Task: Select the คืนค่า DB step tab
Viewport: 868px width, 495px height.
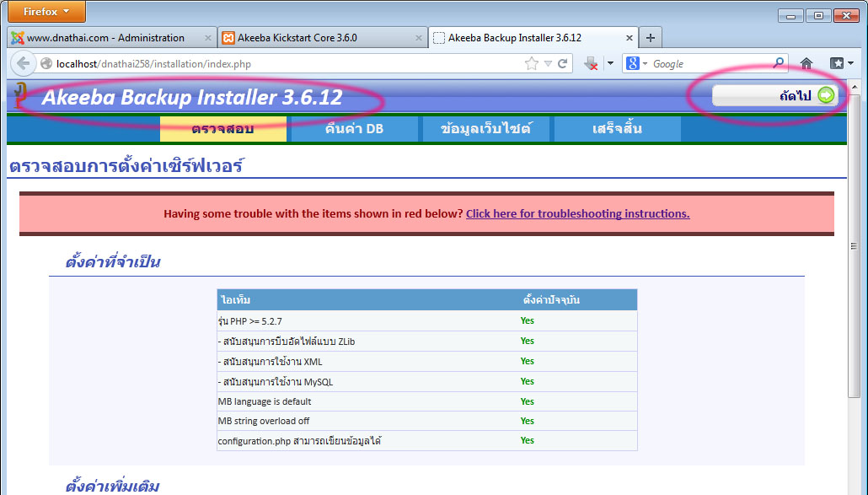Action: [352, 130]
